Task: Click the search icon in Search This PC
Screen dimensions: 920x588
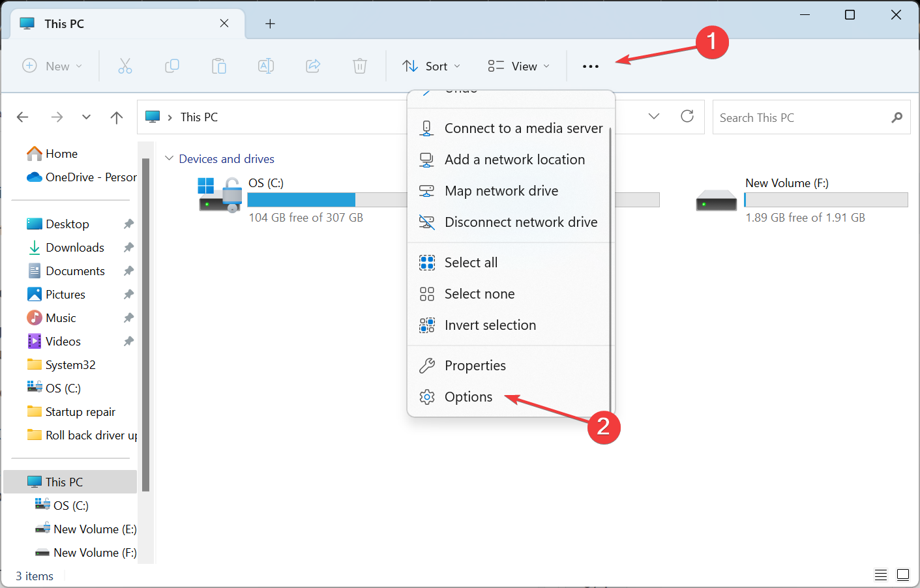Action: coord(898,117)
